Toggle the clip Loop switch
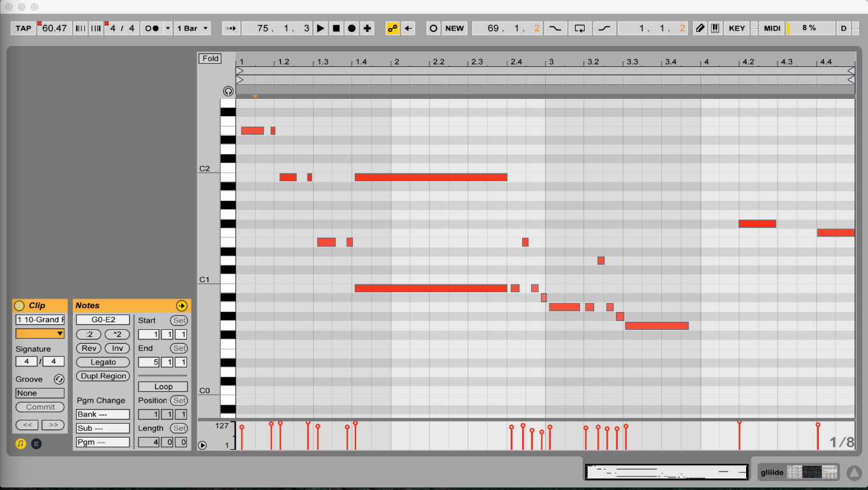868x490 pixels. tap(163, 387)
